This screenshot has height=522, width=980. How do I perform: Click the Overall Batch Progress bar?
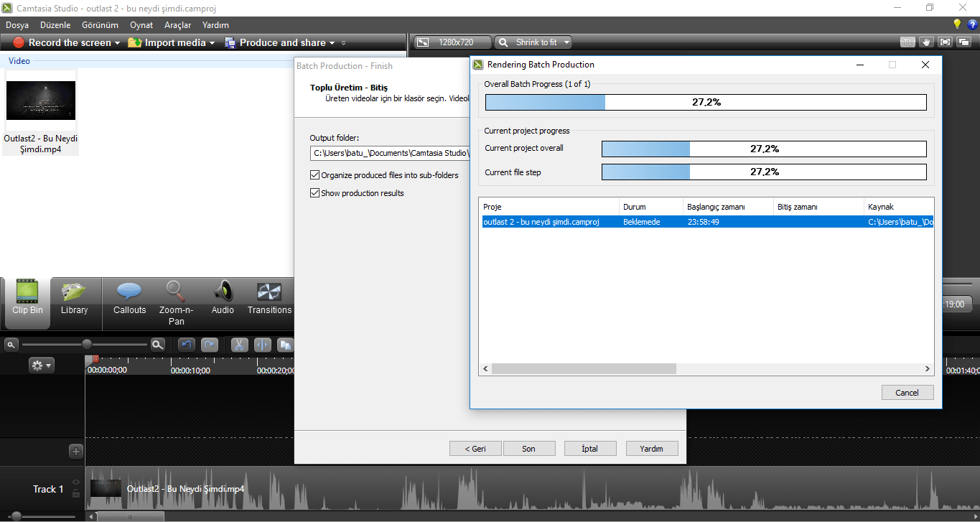click(706, 102)
